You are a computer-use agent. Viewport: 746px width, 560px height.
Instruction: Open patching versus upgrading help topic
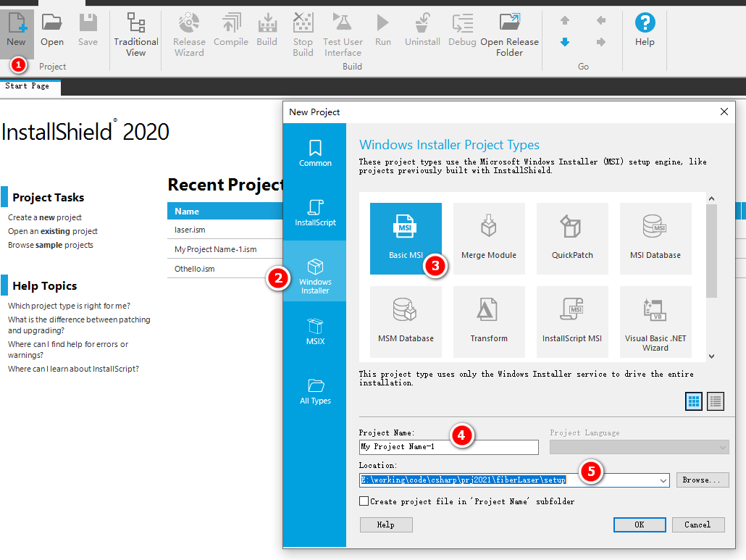click(79, 325)
